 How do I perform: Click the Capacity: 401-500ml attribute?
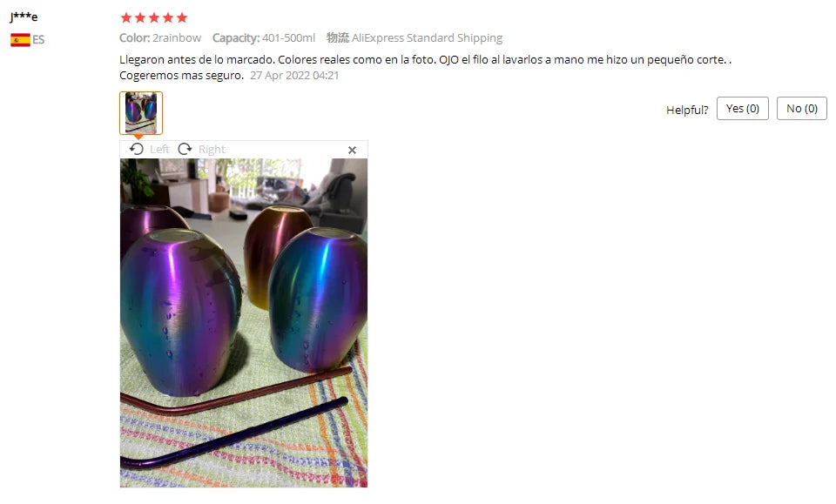pyautogui.click(x=263, y=37)
